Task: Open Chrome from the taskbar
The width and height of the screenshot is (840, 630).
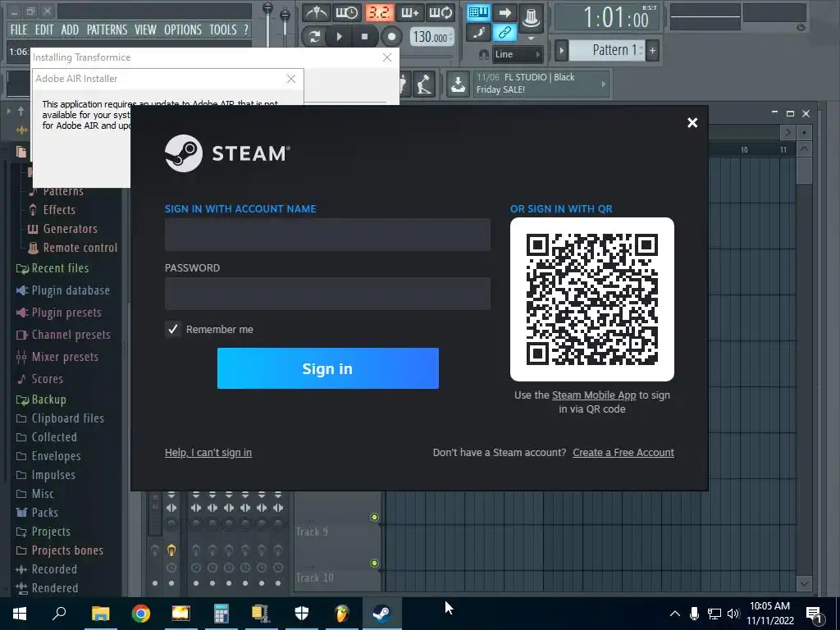Action: (x=141, y=613)
